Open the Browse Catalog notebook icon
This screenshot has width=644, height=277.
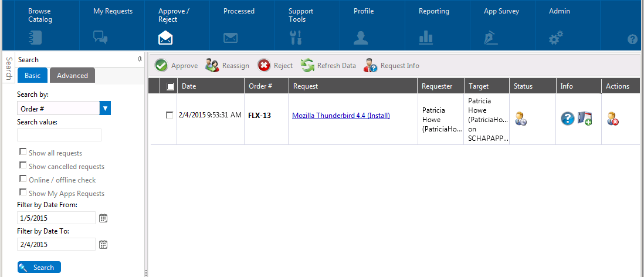35,38
